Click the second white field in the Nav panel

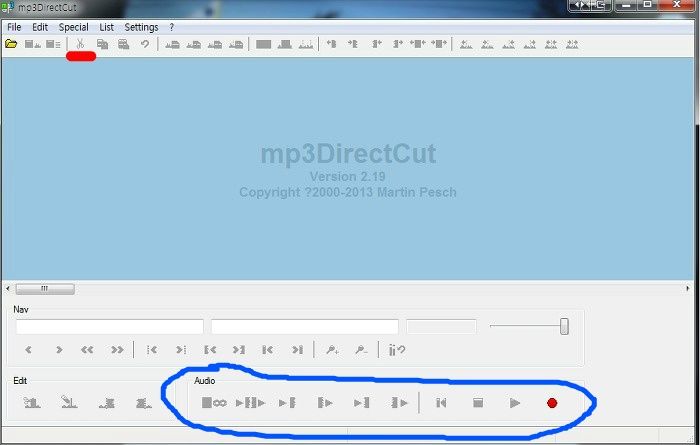point(305,327)
